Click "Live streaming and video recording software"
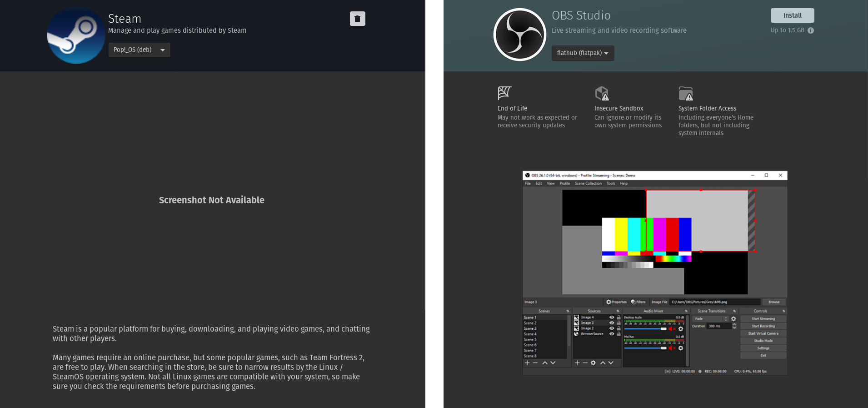 tap(619, 30)
